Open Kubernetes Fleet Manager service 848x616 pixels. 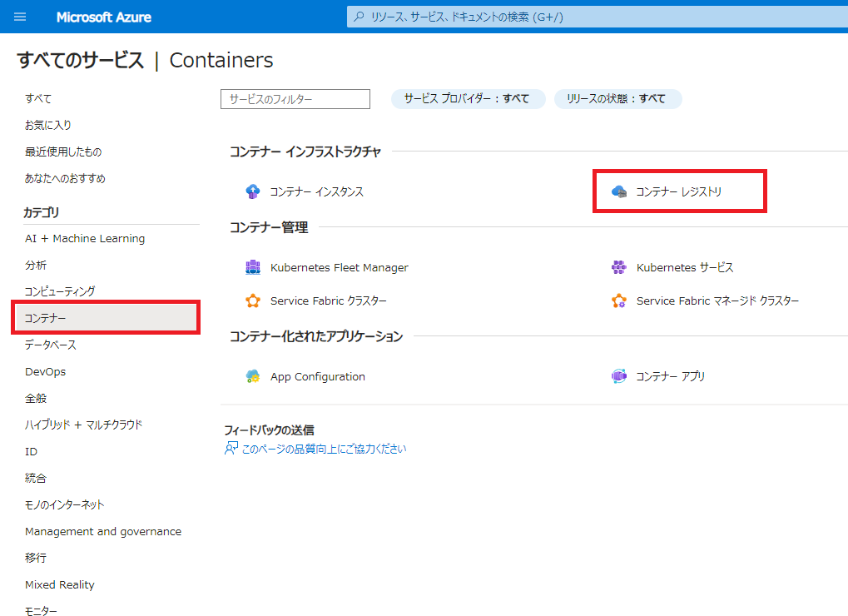coord(339,267)
